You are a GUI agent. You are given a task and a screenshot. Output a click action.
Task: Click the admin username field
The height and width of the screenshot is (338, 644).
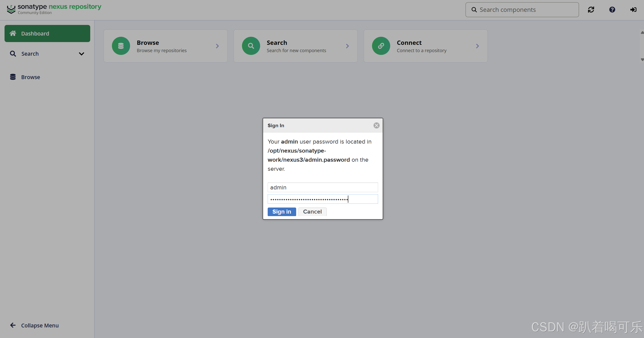[x=323, y=187]
